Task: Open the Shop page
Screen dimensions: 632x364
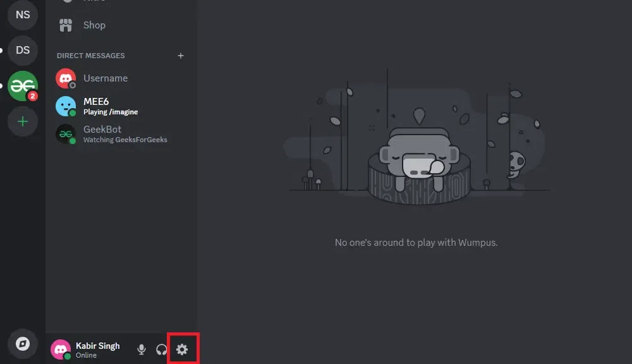Action: pos(121,25)
